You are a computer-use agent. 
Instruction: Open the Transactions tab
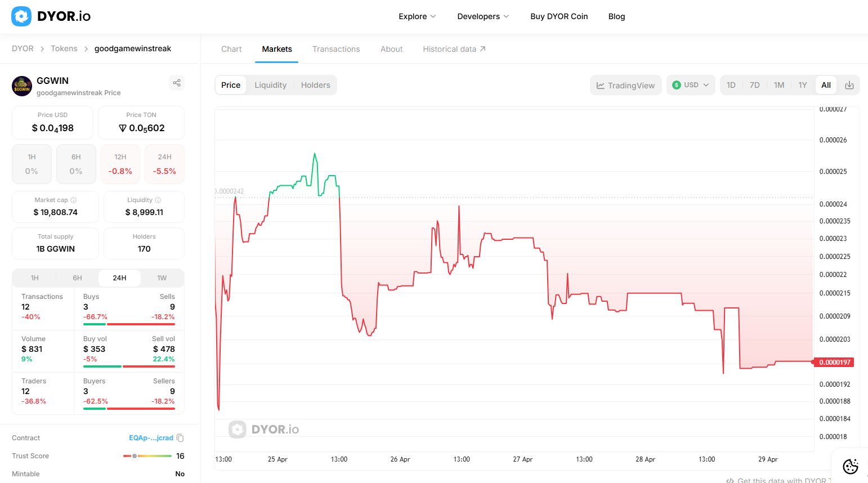336,49
